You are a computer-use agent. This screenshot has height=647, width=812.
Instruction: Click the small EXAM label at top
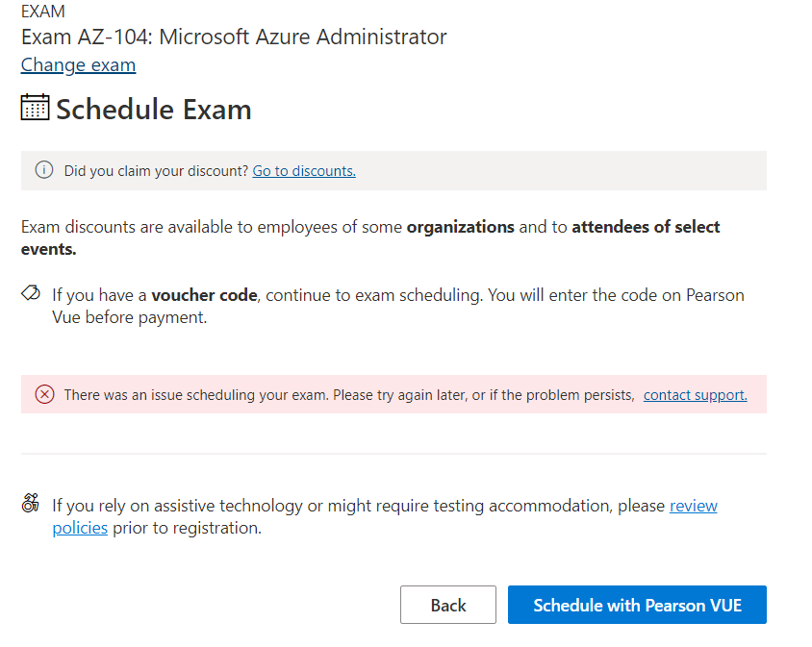[42, 12]
